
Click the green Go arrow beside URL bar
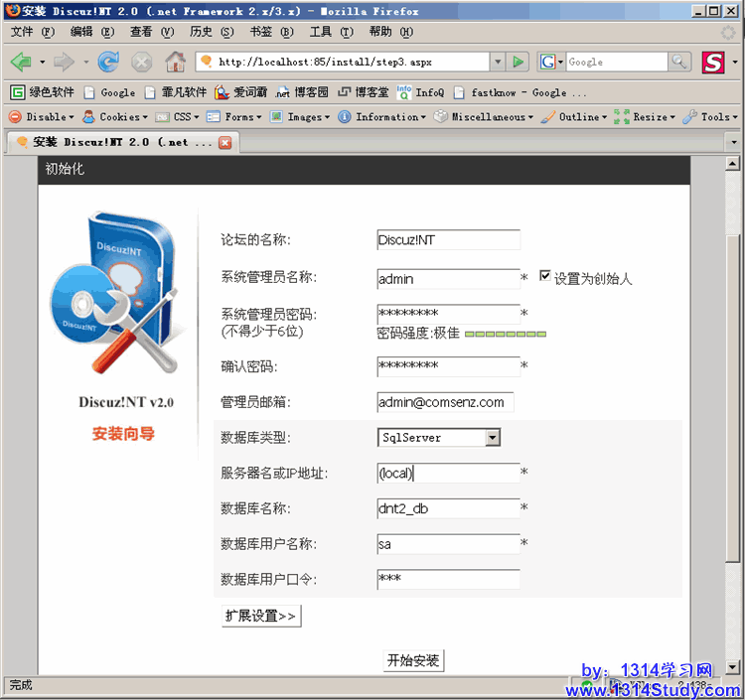(x=519, y=62)
